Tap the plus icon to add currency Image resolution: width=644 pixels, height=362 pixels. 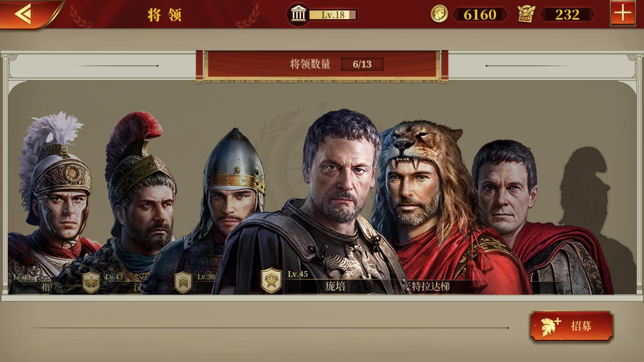[623, 13]
